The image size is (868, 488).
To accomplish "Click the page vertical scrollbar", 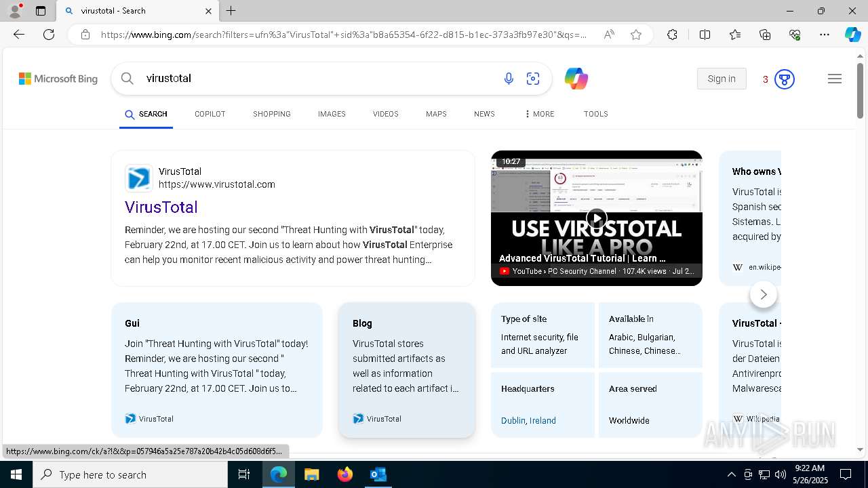I will click(x=860, y=91).
